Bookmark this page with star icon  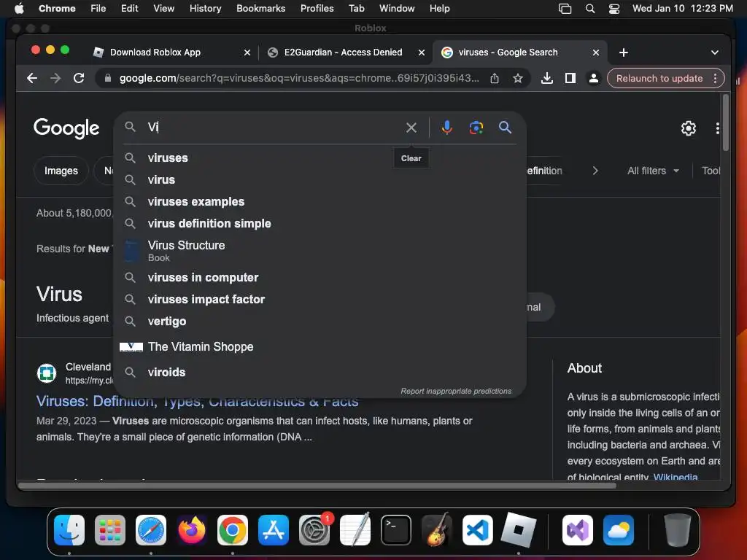(x=518, y=78)
